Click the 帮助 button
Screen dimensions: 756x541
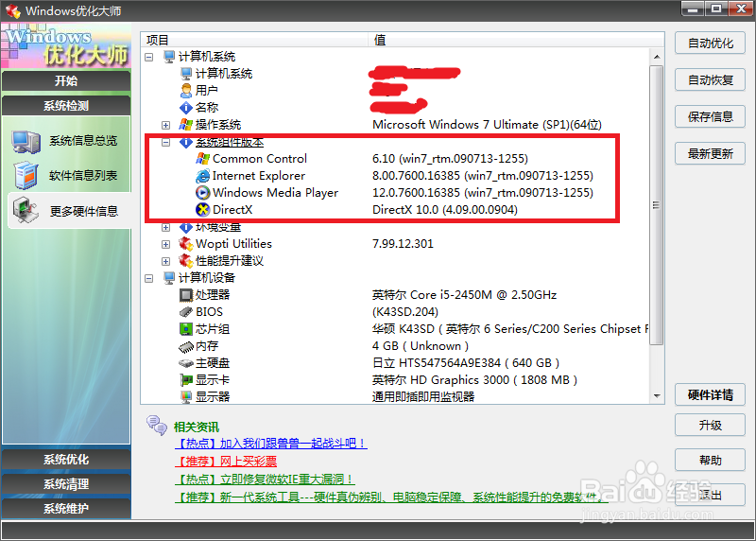coord(711,461)
